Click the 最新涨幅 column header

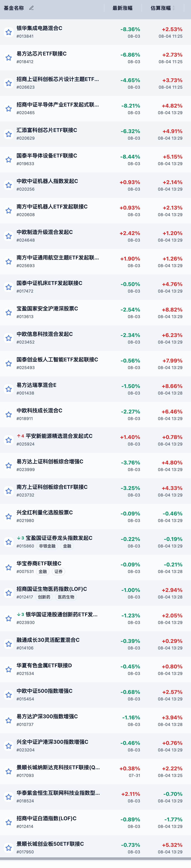click(x=122, y=8)
